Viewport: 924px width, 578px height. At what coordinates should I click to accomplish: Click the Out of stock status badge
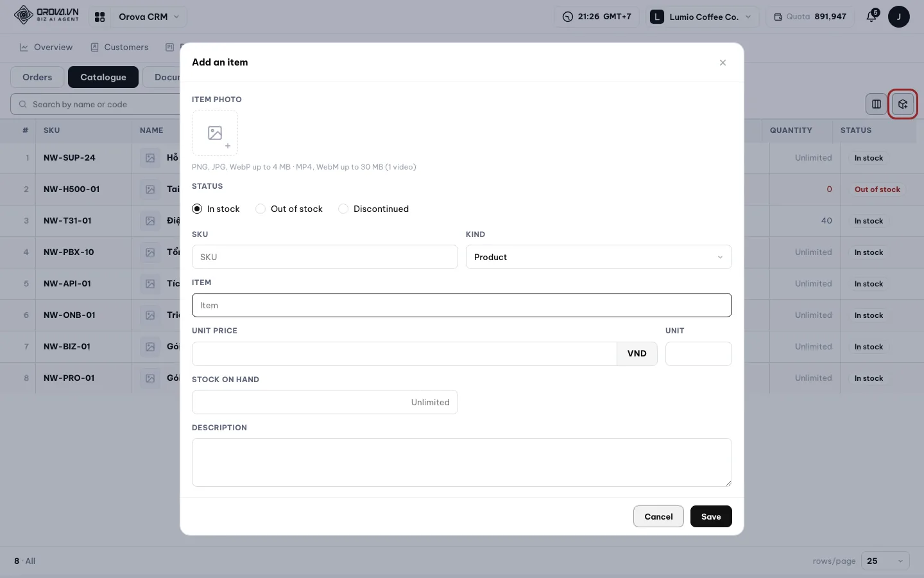click(x=877, y=189)
